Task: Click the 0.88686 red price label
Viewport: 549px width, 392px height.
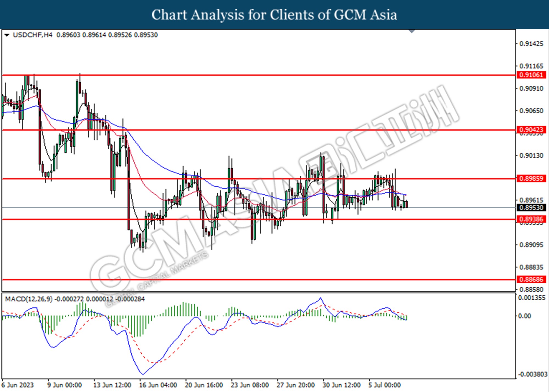Action: click(531, 279)
